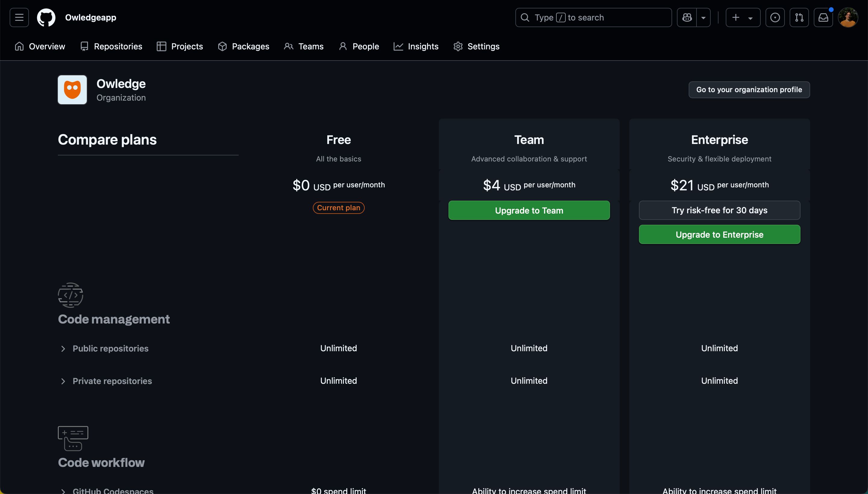Click the GitHub logo icon
The width and height of the screenshot is (868, 494).
[x=46, y=17]
